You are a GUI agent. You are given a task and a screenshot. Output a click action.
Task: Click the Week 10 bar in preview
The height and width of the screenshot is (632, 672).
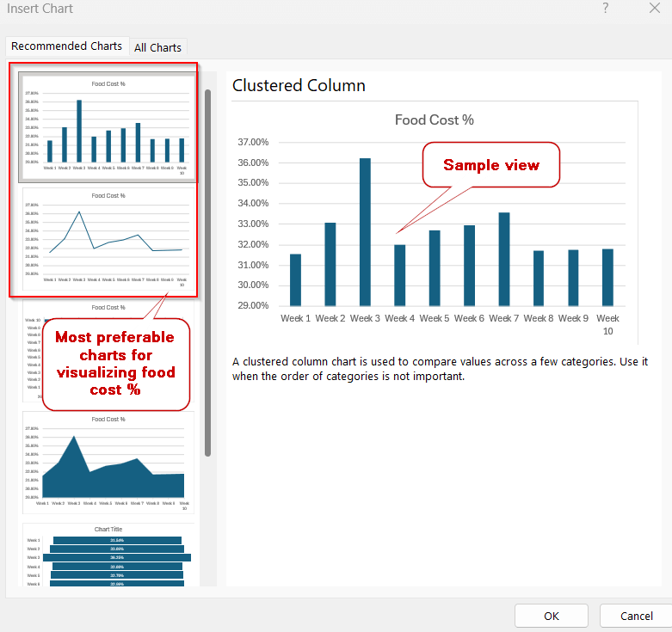(607, 277)
